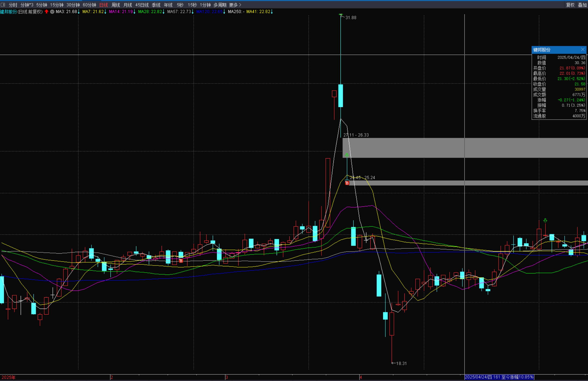Click the sidebar panel toggle icon

pyautogui.click(x=3, y=5)
